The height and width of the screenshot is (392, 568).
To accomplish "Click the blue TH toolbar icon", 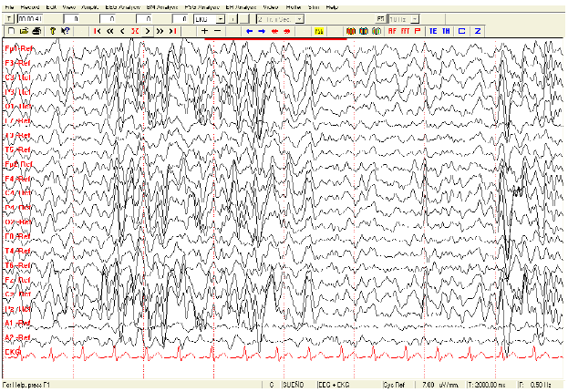I will pos(446,31).
